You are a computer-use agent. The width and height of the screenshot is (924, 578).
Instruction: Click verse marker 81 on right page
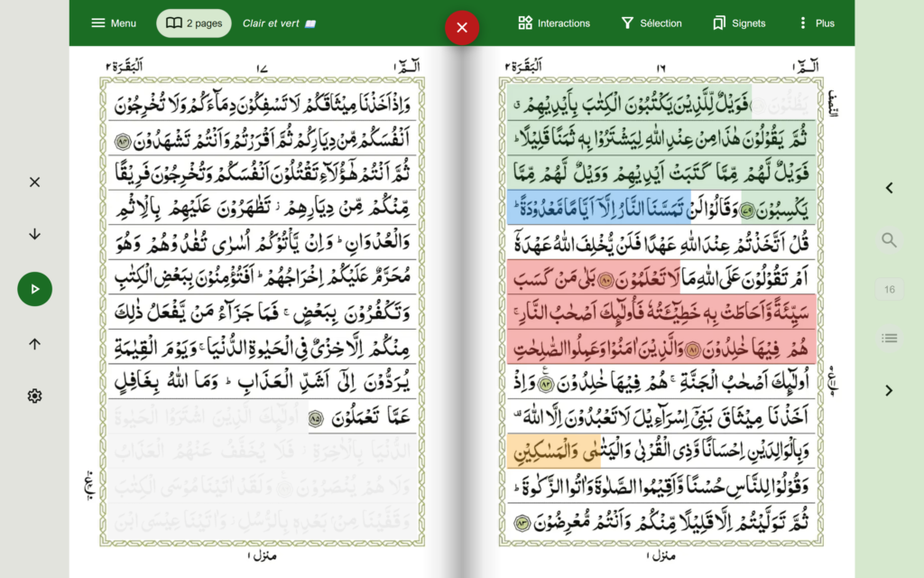click(693, 350)
